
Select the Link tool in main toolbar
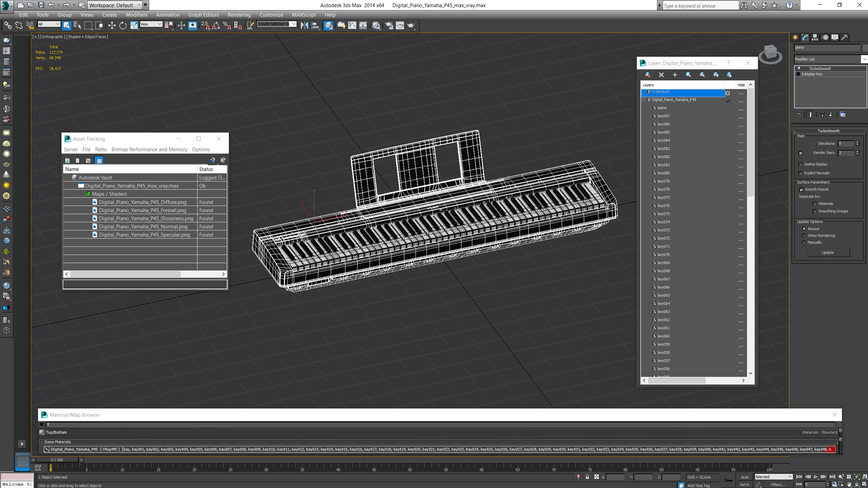tap(8, 26)
